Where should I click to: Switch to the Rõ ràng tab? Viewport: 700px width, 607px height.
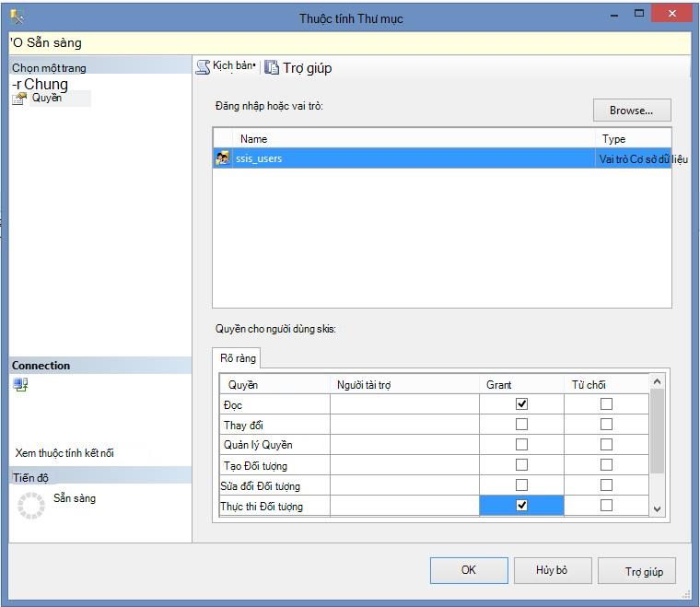[237, 358]
